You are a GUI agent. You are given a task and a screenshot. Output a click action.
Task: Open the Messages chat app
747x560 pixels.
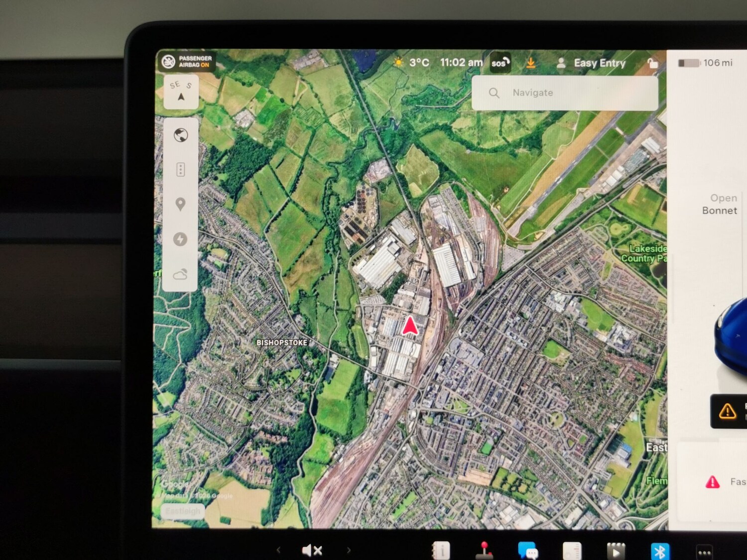(x=527, y=551)
